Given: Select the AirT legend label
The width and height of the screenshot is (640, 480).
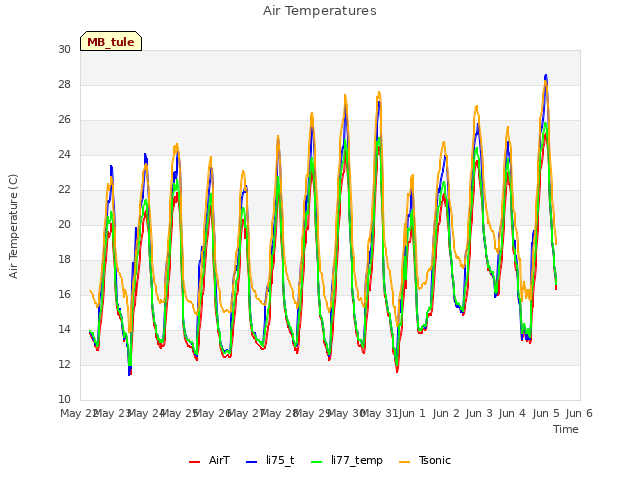Looking at the screenshot, I should point(219,460).
